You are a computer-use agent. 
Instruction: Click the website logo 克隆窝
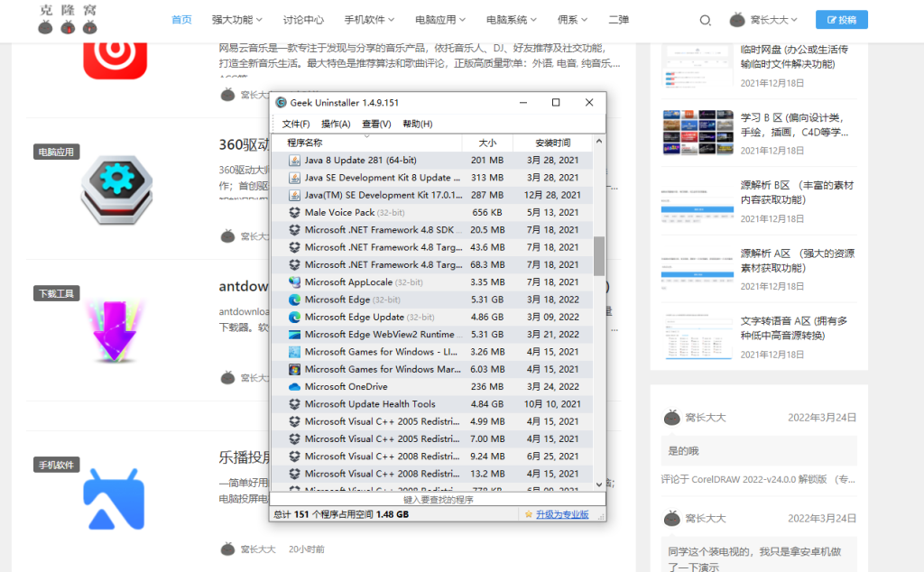pyautogui.click(x=68, y=19)
